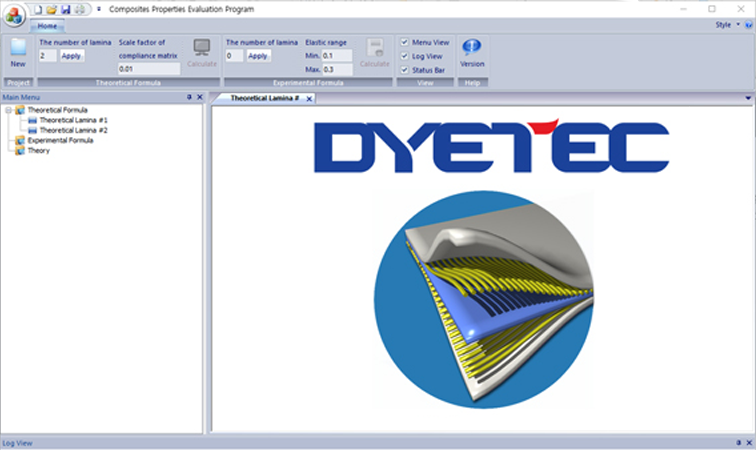Toggle the Log View checkbox
The height and width of the screenshot is (450, 756).
[405, 56]
